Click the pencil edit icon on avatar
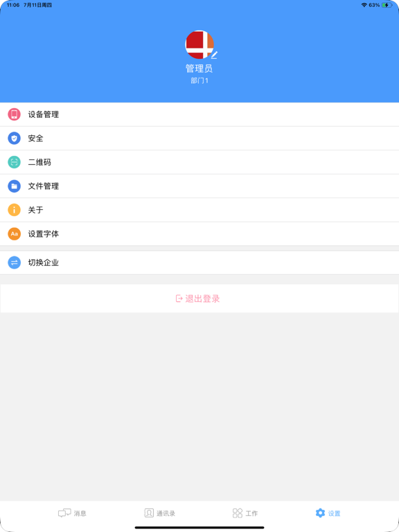The height and width of the screenshot is (532, 399). [x=215, y=55]
